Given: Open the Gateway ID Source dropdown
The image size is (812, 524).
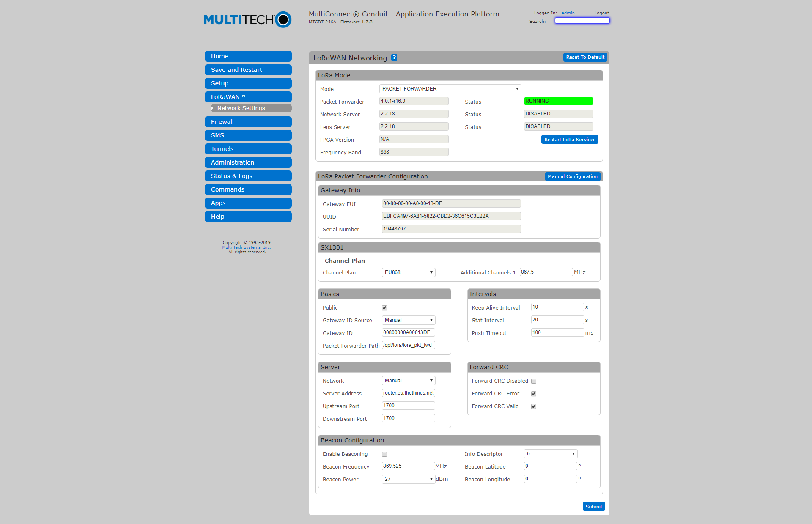Looking at the screenshot, I should (409, 320).
